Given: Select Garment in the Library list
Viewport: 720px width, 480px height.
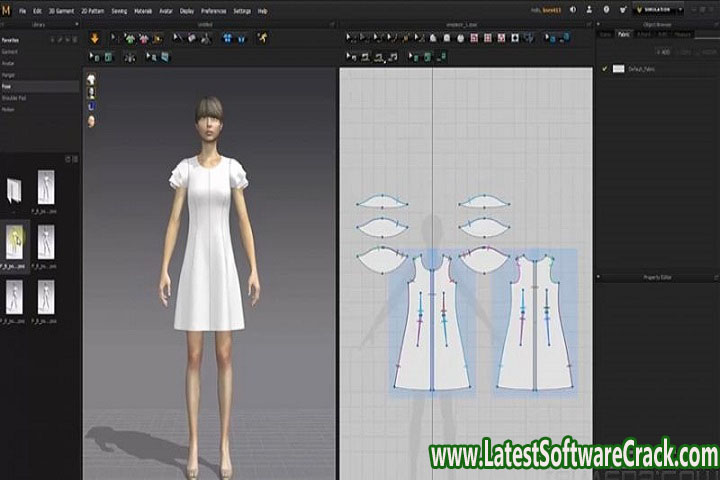Looking at the screenshot, I should (10, 52).
